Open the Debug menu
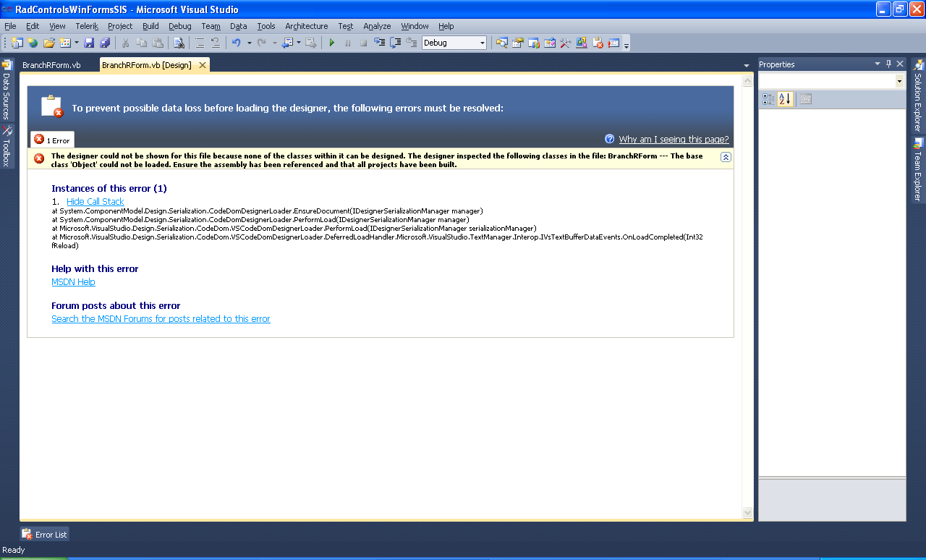The height and width of the screenshot is (560, 926). pyautogui.click(x=180, y=26)
